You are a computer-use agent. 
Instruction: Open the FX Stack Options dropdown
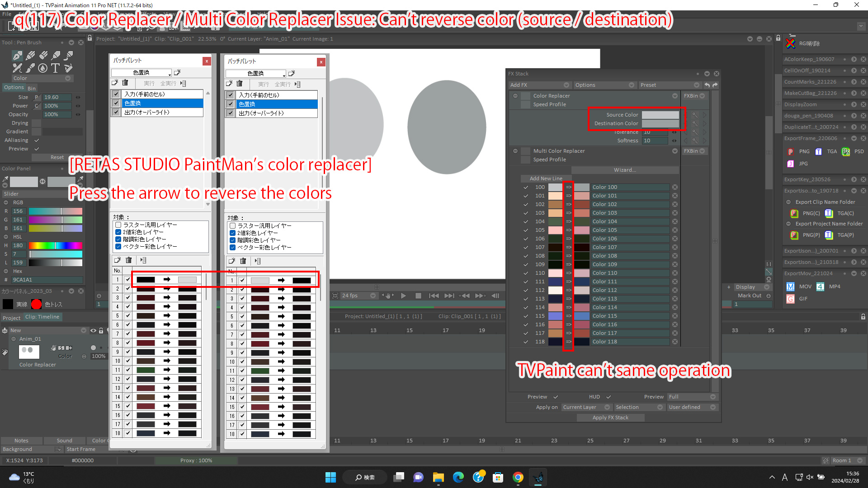[x=605, y=85]
